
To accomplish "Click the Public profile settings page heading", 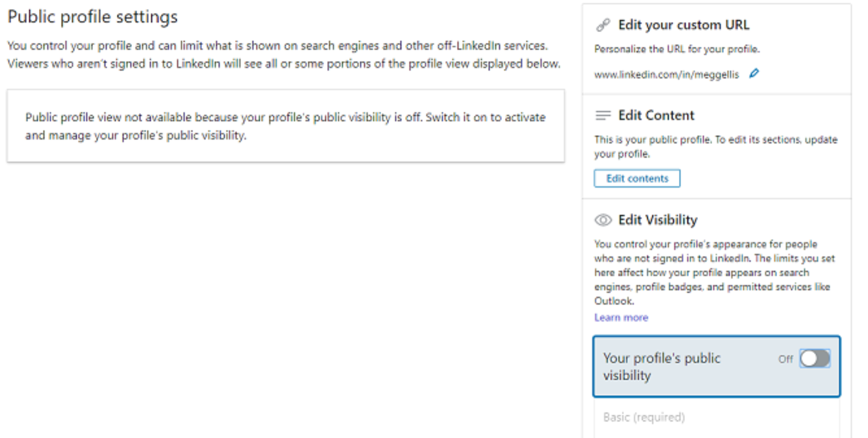I will tap(93, 17).
